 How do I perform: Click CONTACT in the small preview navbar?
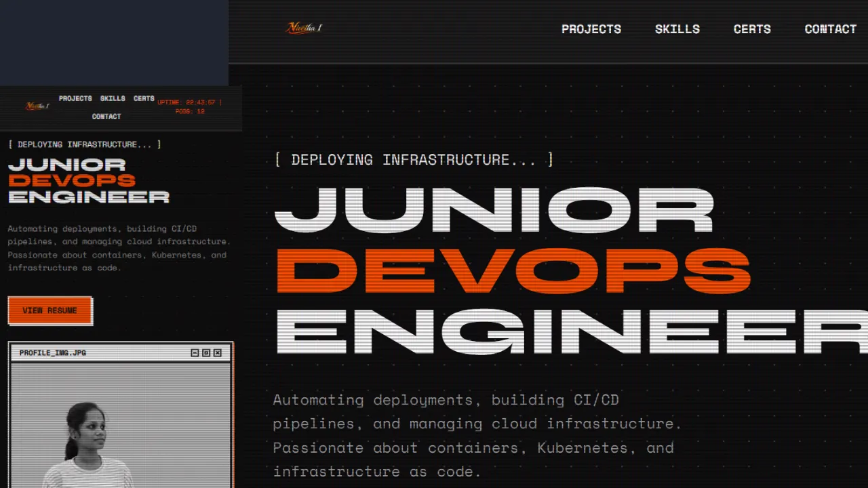pos(106,117)
